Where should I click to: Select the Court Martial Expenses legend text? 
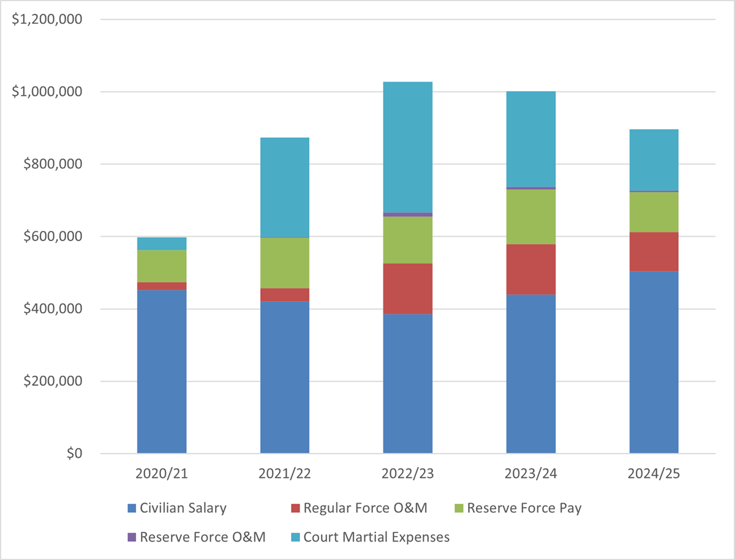(x=377, y=537)
